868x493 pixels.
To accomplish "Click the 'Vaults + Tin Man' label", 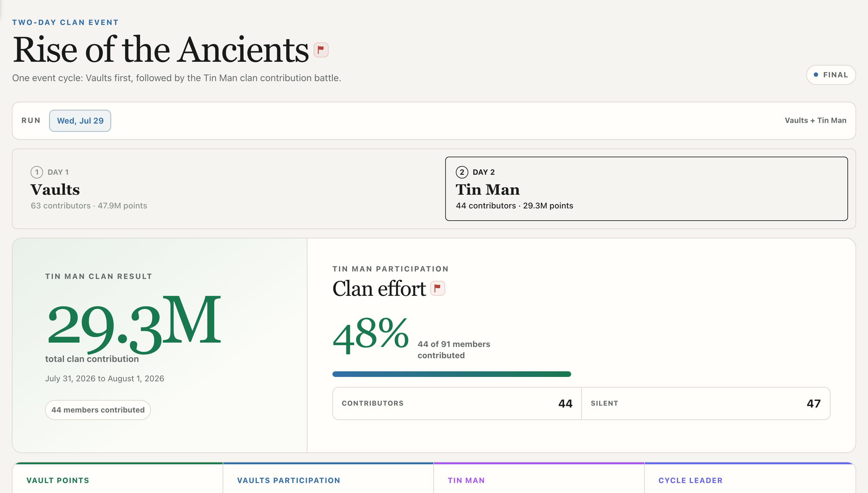I will tap(815, 120).
